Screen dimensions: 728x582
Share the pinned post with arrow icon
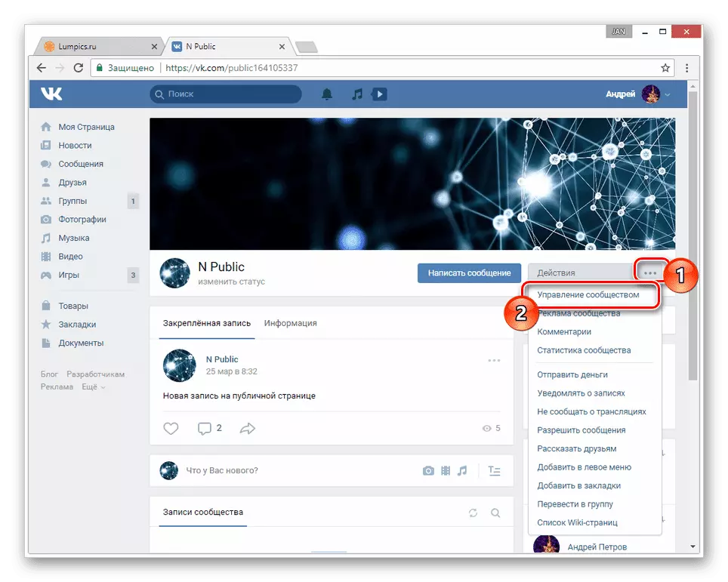(247, 428)
